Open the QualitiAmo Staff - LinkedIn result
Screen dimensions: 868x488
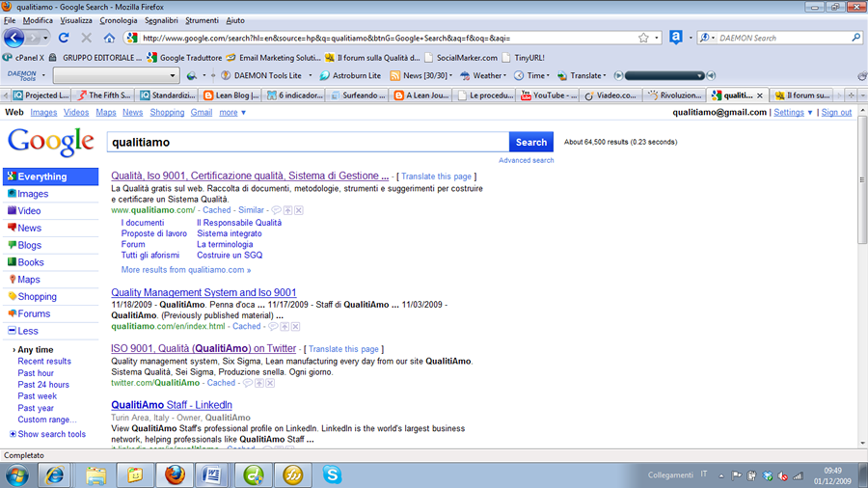[x=172, y=405]
